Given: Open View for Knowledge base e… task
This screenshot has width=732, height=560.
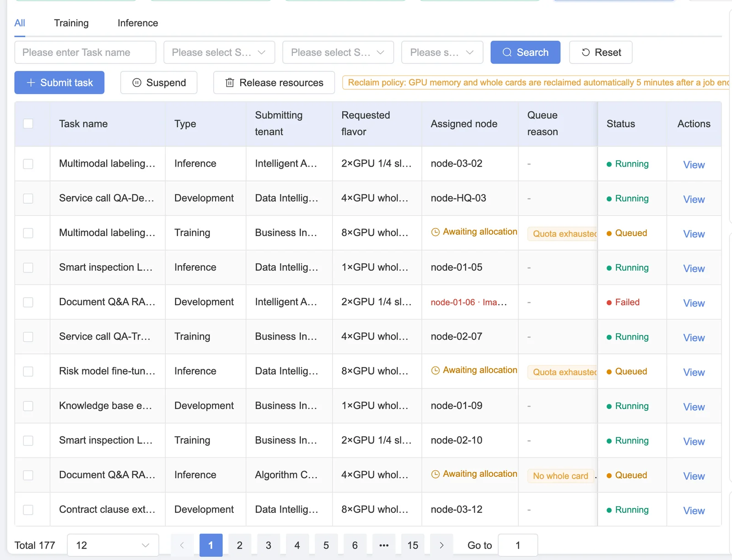Looking at the screenshot, I should 694,407.
